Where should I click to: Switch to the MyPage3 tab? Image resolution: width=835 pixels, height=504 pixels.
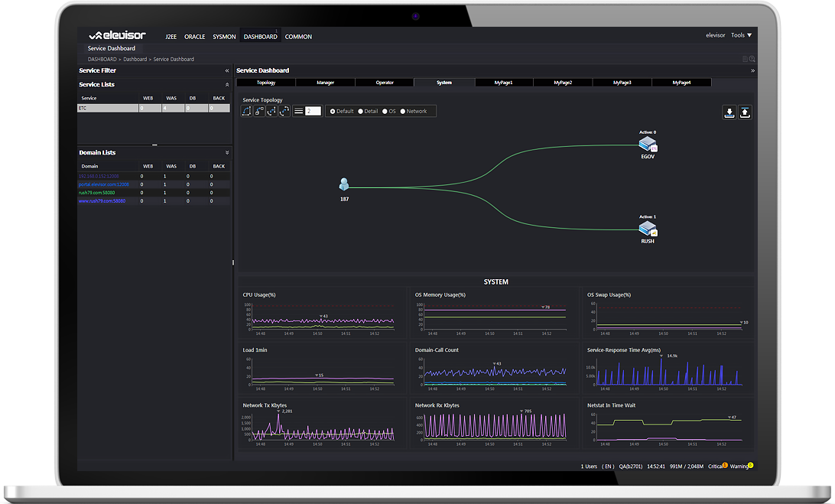click(622, 83)
